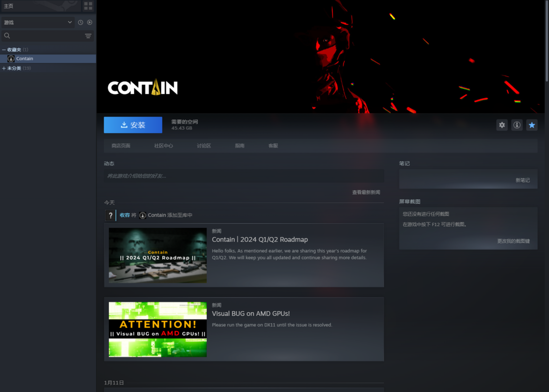This screenshot has height=392, width=549.
Task: Open the 客服 support tab
Action: [273, 146]
